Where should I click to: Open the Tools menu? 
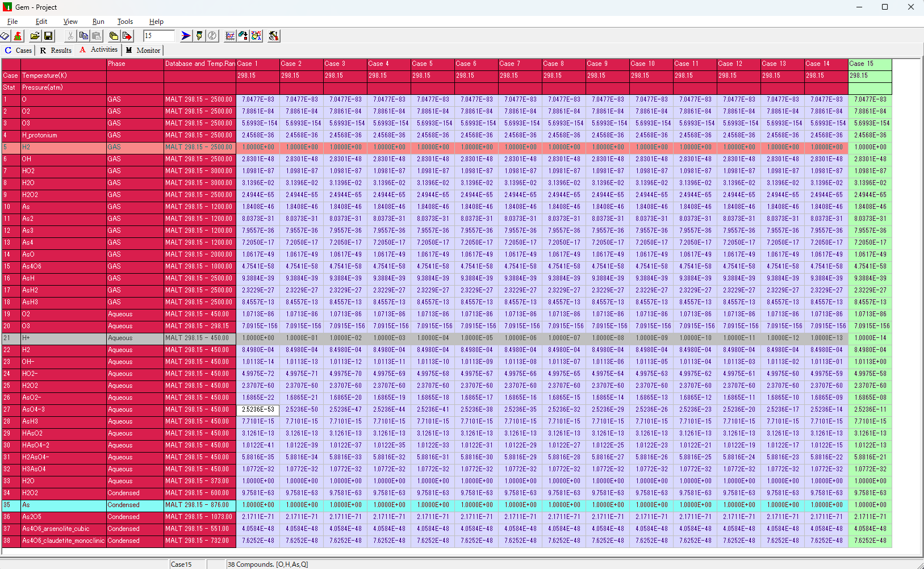click(125, 22)
